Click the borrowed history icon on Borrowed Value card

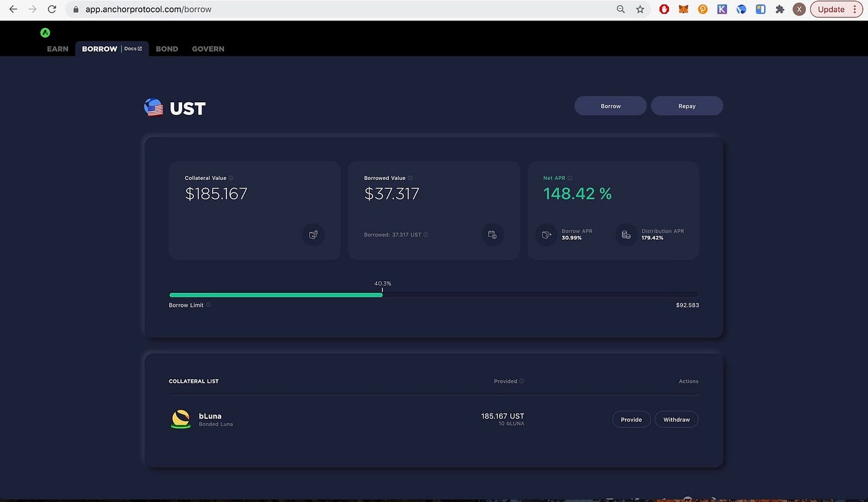pyautogui.click(x=492, y=235)
